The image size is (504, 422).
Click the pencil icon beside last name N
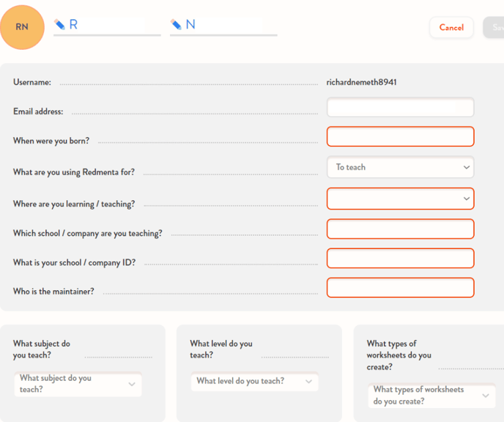(176, 25)
